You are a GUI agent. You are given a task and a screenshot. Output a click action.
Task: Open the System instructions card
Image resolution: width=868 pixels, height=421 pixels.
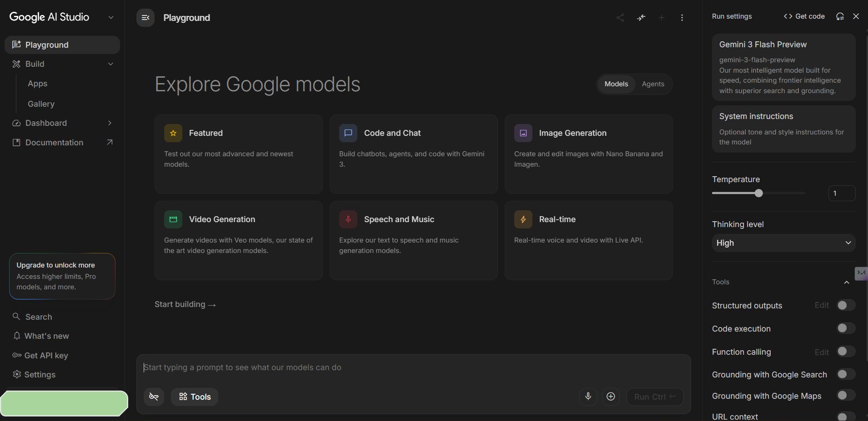[783, 129]
